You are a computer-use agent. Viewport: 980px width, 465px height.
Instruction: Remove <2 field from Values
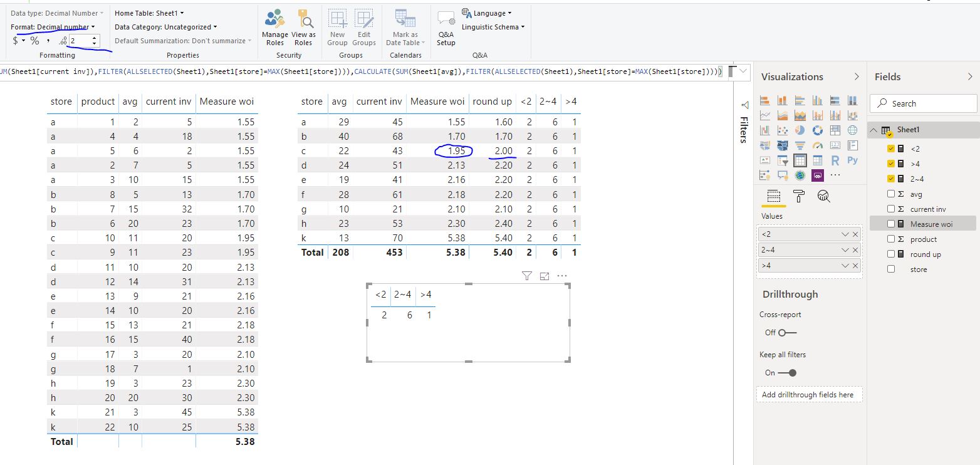pyautogui.click(x=856, y=234)
